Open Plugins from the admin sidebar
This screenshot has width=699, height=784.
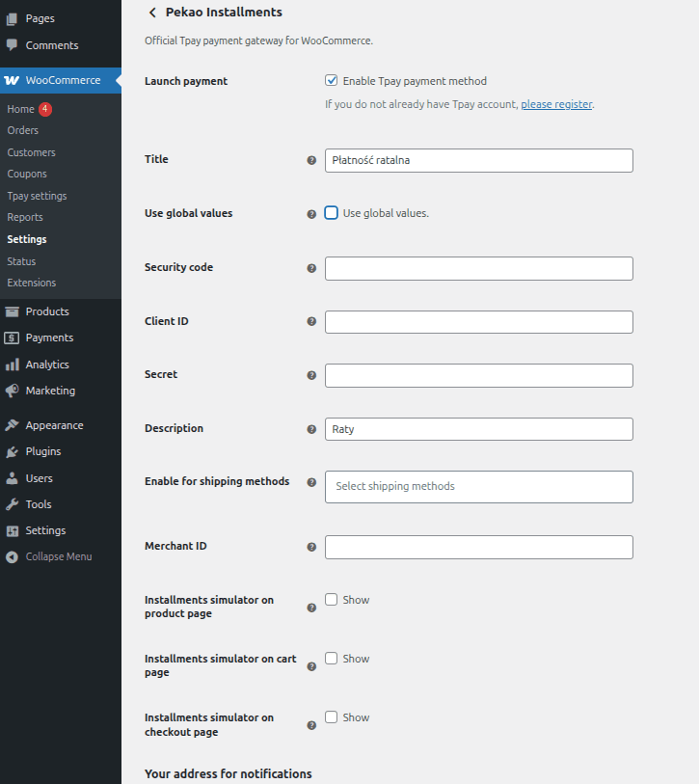click(43, 451)
